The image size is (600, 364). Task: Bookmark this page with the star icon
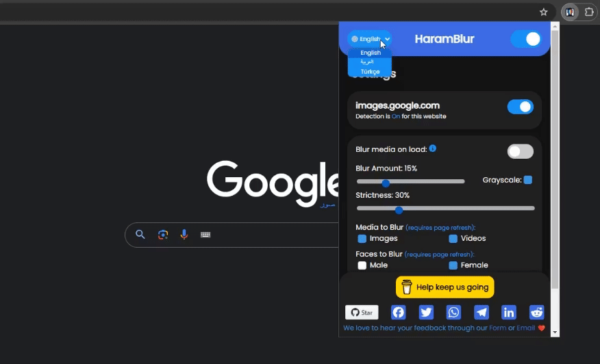click(543, 12)
